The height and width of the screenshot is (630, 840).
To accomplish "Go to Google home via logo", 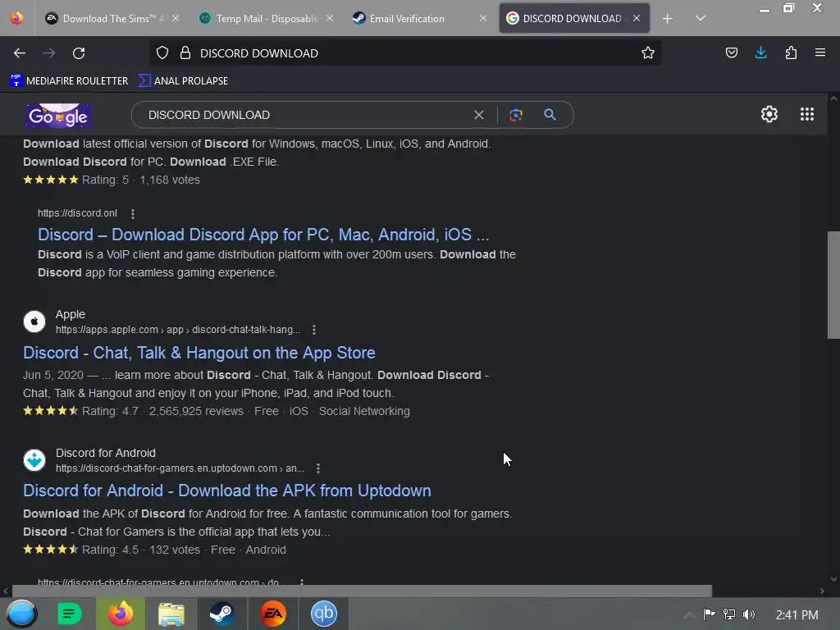I will [58, 116].
